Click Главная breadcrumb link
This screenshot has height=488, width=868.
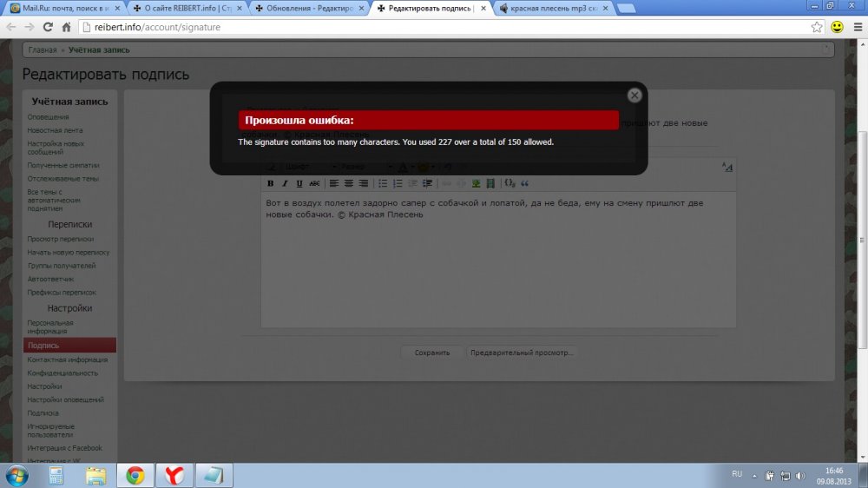(43, 49)
